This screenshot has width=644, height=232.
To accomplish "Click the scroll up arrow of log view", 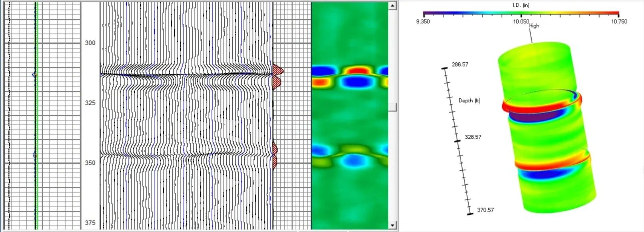I will (393, 6).
